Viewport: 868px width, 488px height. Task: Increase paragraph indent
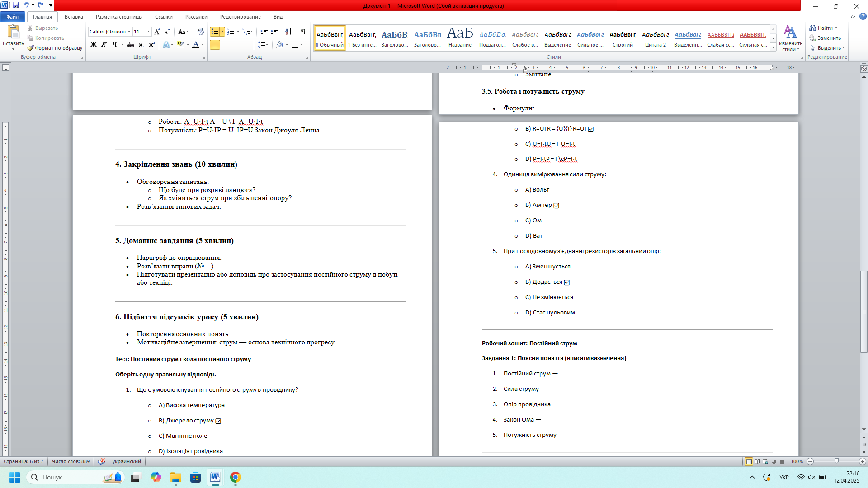tap(274, 32)
